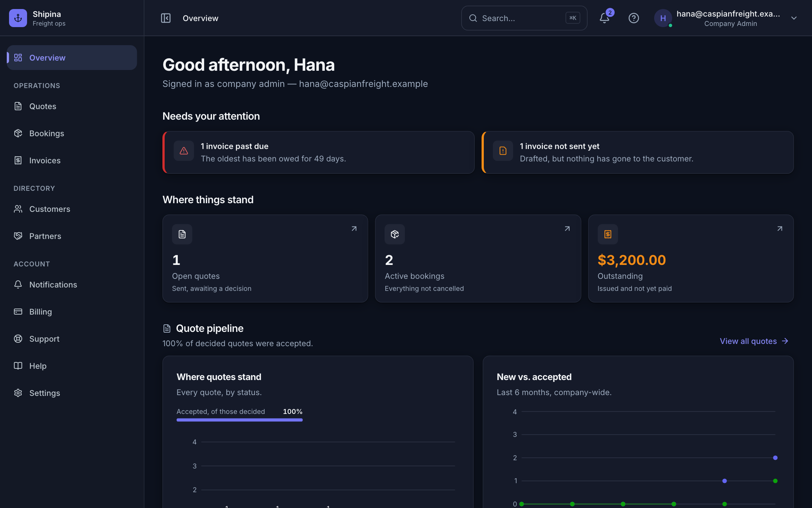Click the user avatar with letter H

point(663,18)
